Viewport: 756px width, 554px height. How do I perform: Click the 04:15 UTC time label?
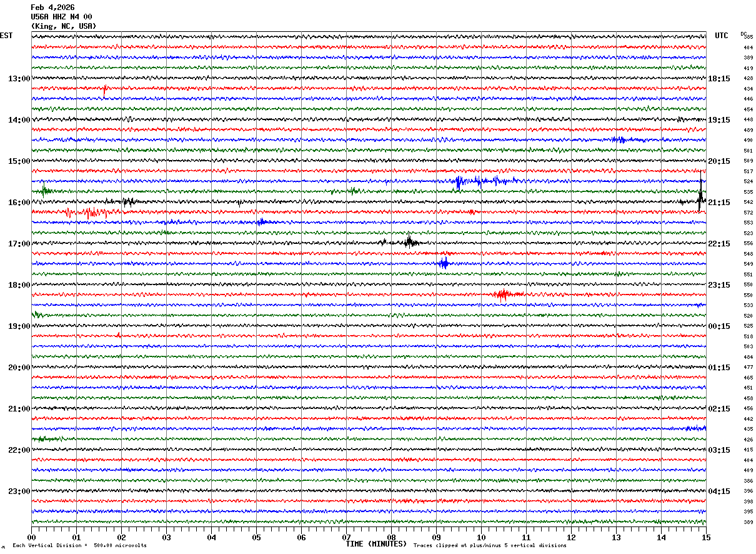coord(719,491)
